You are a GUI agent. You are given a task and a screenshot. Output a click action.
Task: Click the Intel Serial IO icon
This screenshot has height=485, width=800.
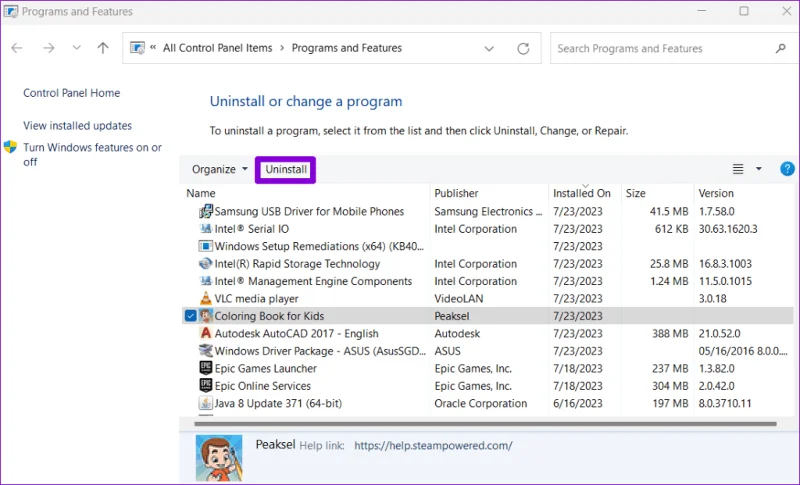click(x=206, y=228)
